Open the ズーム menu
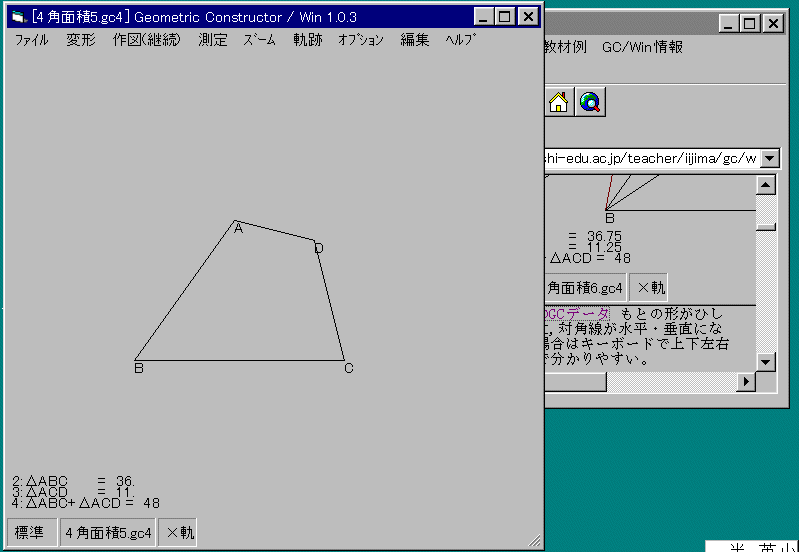The image size is (799, 552). point(260,40)
